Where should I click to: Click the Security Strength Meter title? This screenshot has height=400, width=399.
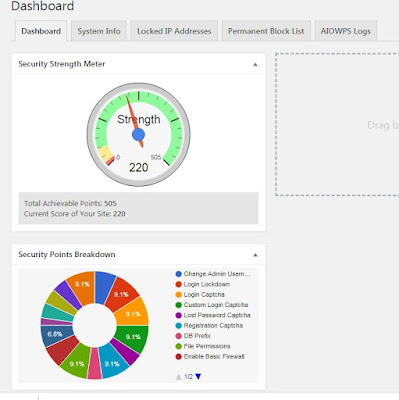pyautogui.click(x=62, y=64)
